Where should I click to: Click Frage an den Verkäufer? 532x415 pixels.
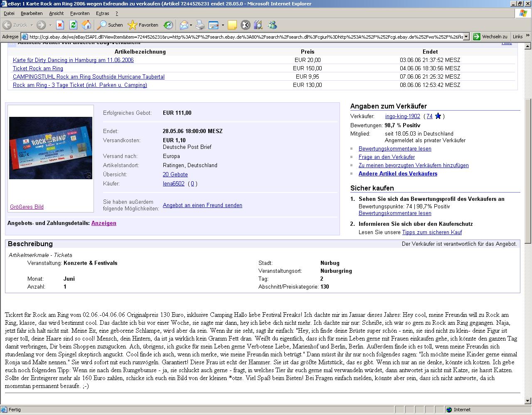click(387, 157)
